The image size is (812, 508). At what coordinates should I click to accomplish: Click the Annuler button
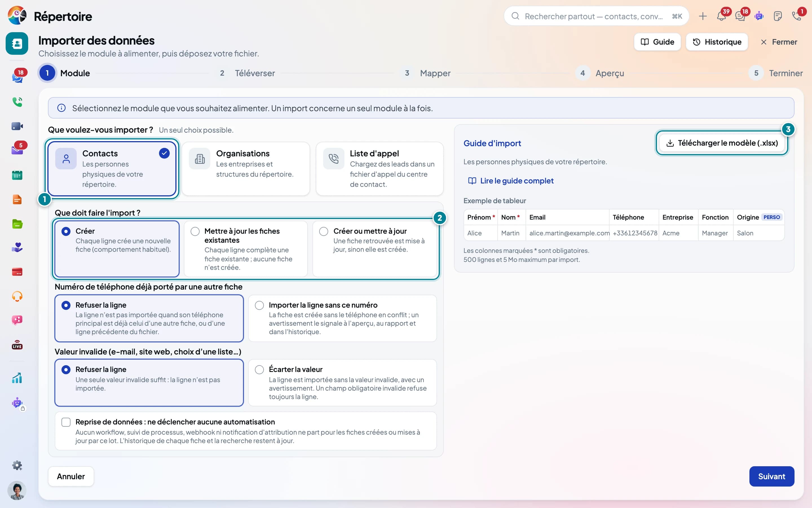[x=71, y=476]
